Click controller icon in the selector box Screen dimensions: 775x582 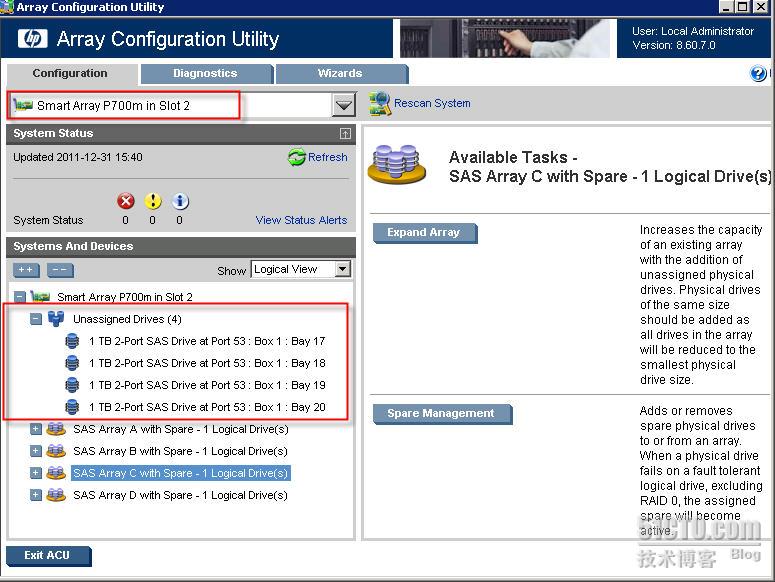[23, 105]
